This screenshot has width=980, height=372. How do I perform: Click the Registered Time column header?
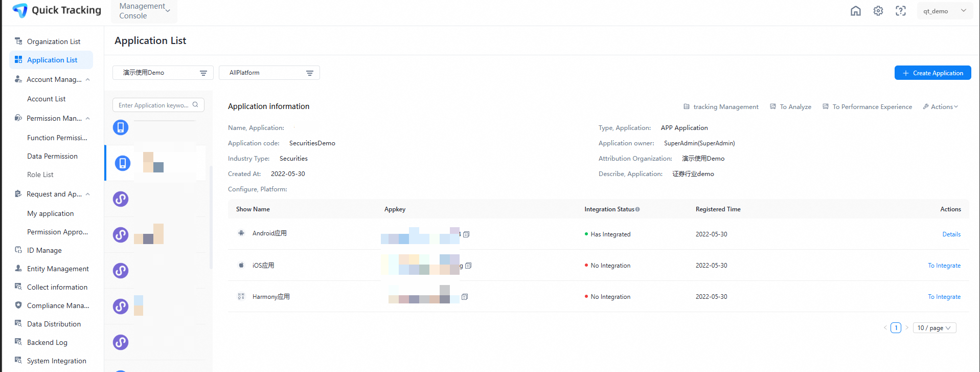718,209
